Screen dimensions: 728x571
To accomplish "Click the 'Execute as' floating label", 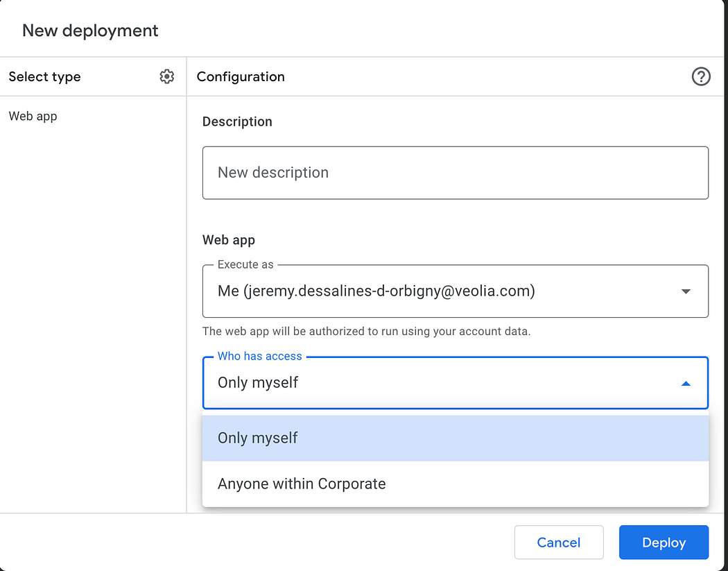I will [x=245, y=265].
